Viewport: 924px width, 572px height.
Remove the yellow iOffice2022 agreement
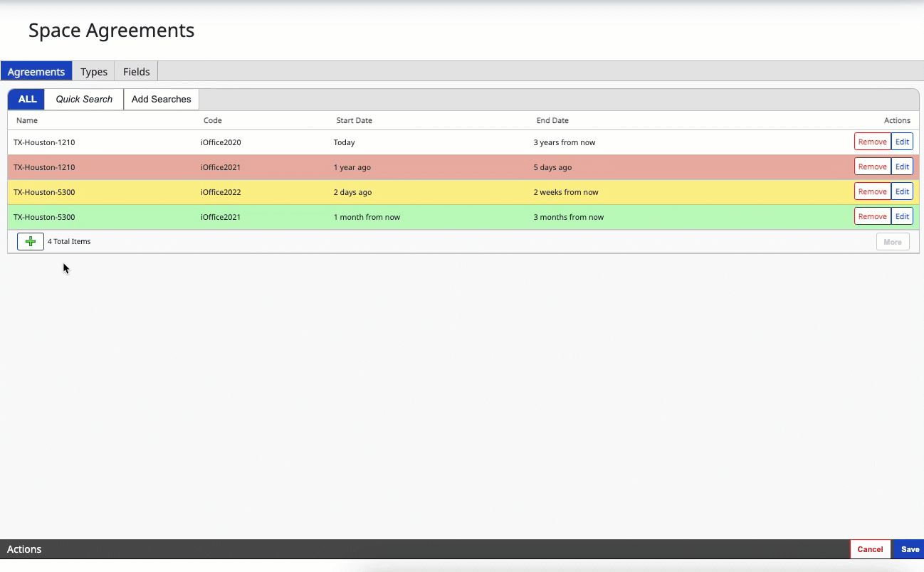[872, 191]
